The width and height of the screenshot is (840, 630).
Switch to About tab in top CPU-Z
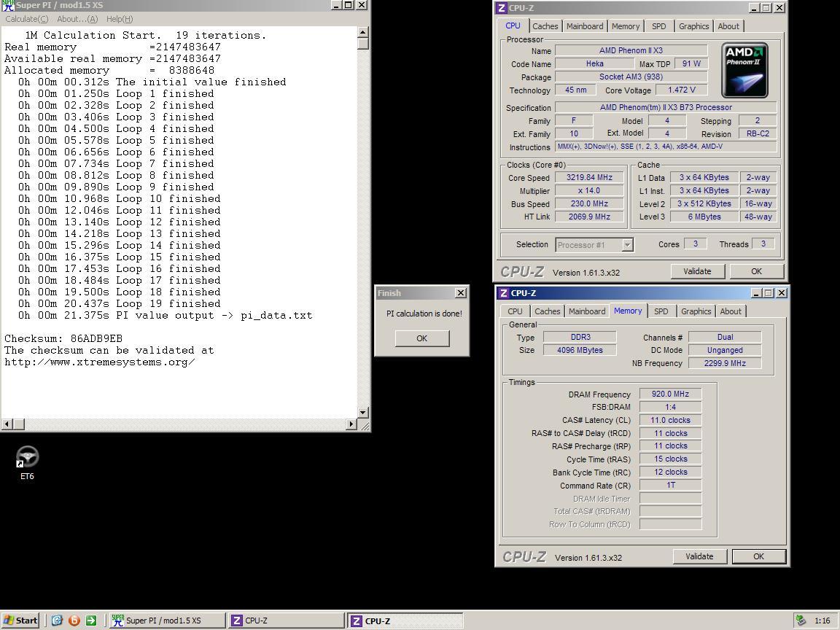click(728, 26)
